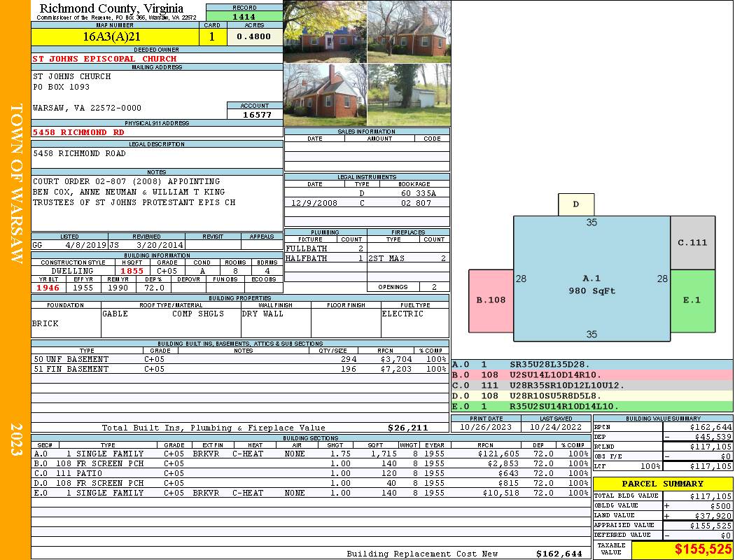
Task: Click the red taxable value $155,525
Action: [703, 549]
